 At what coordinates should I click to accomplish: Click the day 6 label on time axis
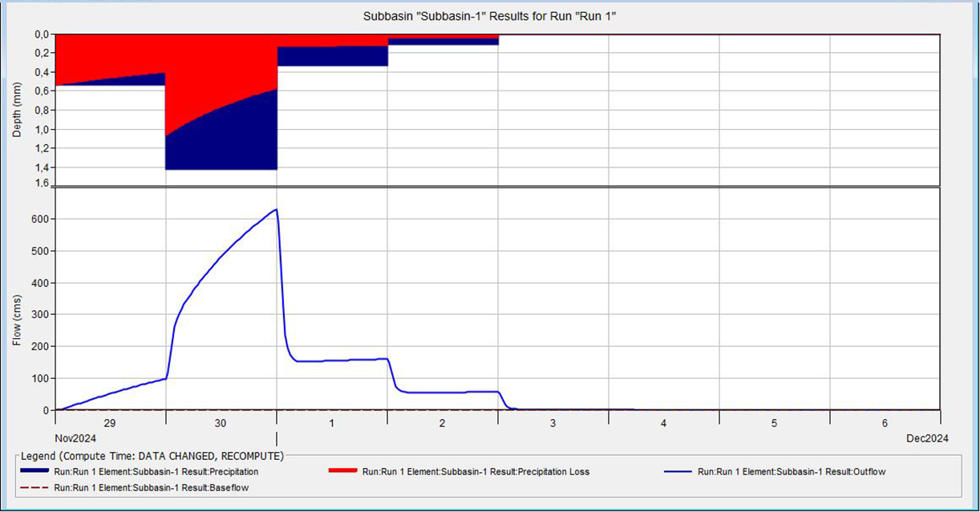tap(885, 422)
